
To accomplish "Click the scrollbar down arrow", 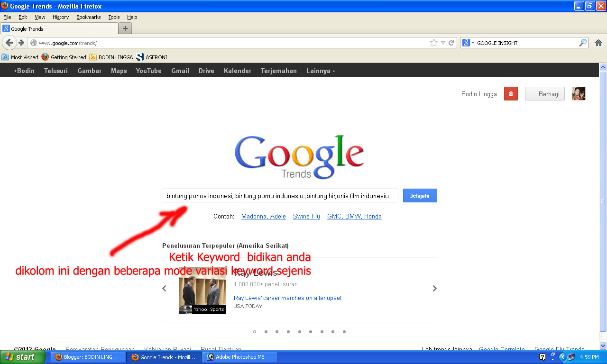I will pos(603,346).
